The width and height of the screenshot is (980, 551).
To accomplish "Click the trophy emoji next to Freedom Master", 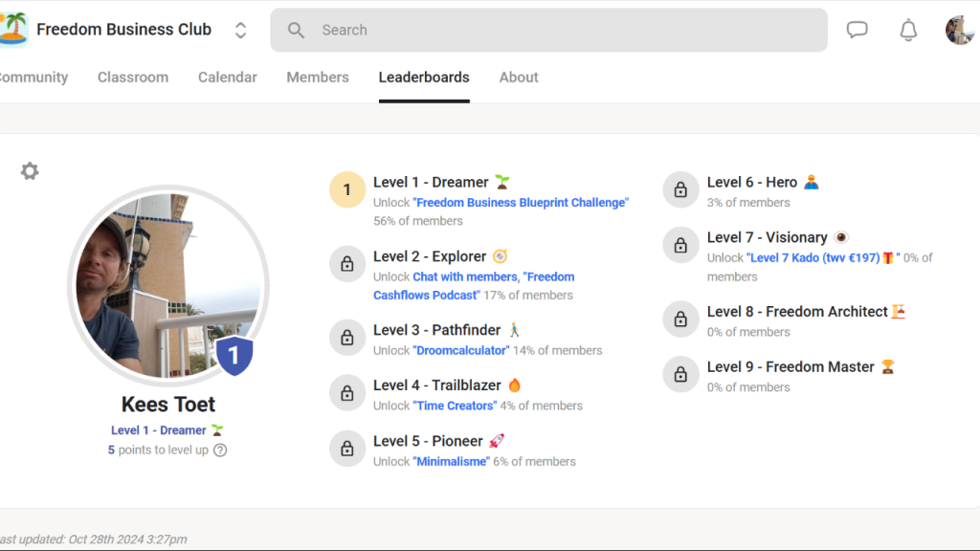I will (x=887, y=366).
